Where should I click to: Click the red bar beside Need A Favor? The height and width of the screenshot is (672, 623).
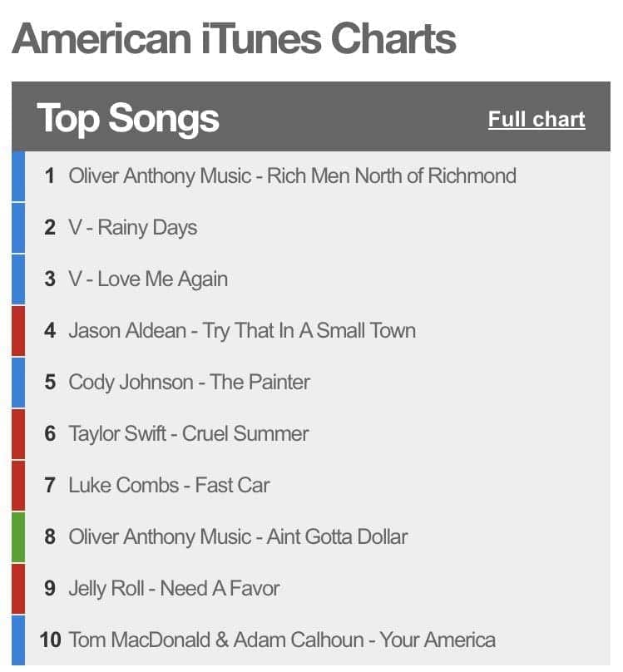18,589
